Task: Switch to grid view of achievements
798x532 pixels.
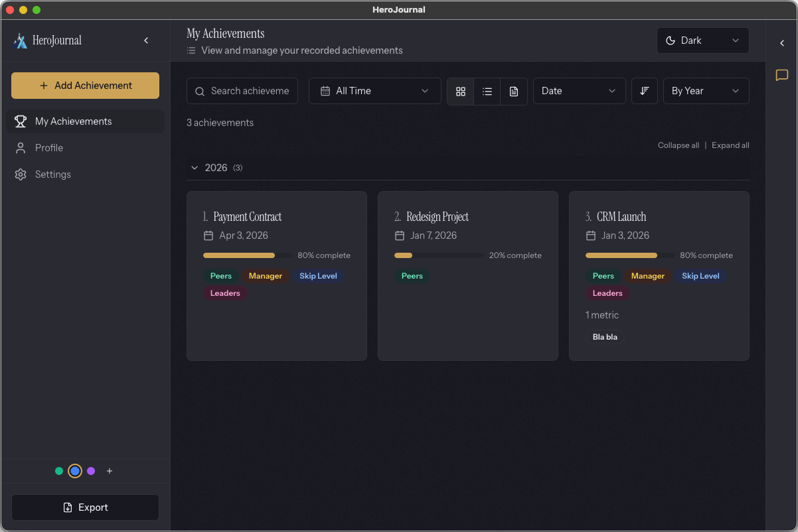Action: [x=461, y=91]
